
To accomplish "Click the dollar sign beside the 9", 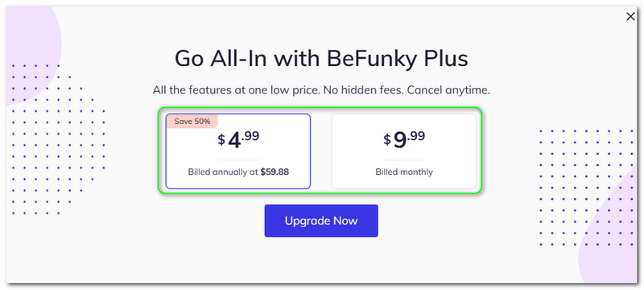I will click(x=387, y=140).
